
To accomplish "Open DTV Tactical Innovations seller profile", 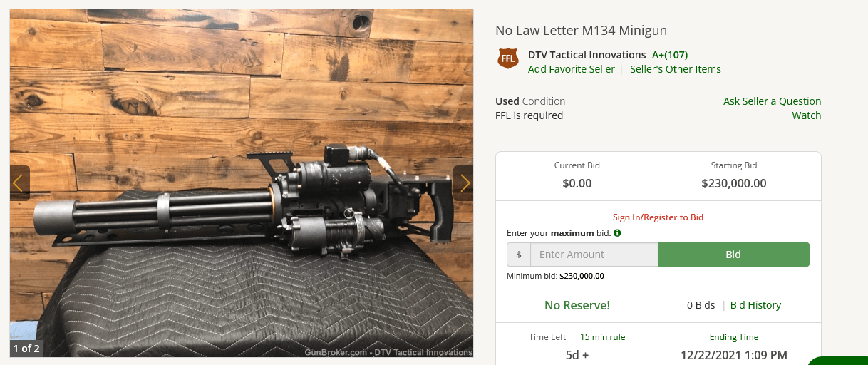I will pos(587,55).
